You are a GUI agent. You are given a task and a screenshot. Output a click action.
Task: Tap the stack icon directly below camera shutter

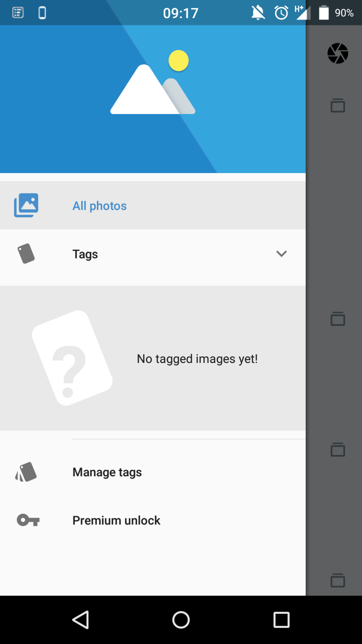[x=337, y=105]
